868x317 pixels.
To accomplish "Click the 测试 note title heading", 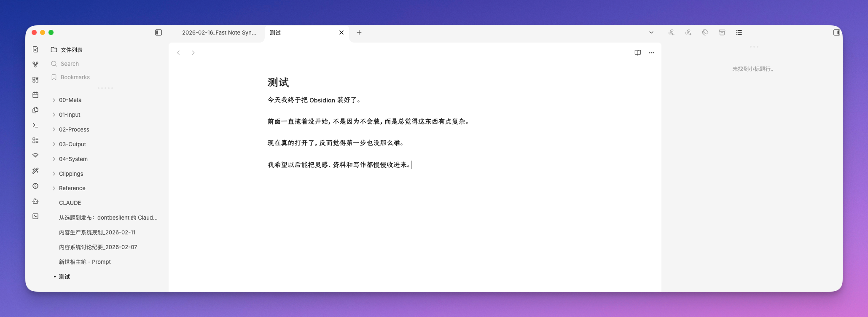I will pos(278,82).
